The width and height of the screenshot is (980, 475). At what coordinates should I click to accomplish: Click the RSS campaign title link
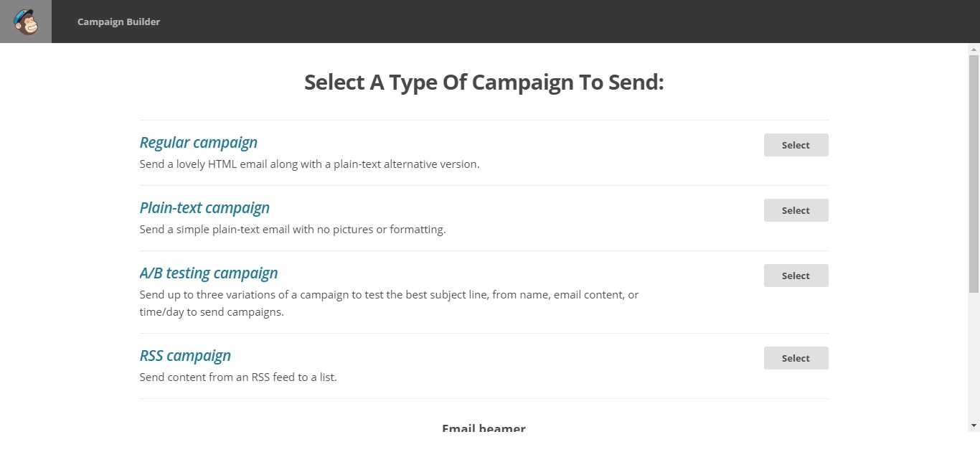[x=185, y=356]
